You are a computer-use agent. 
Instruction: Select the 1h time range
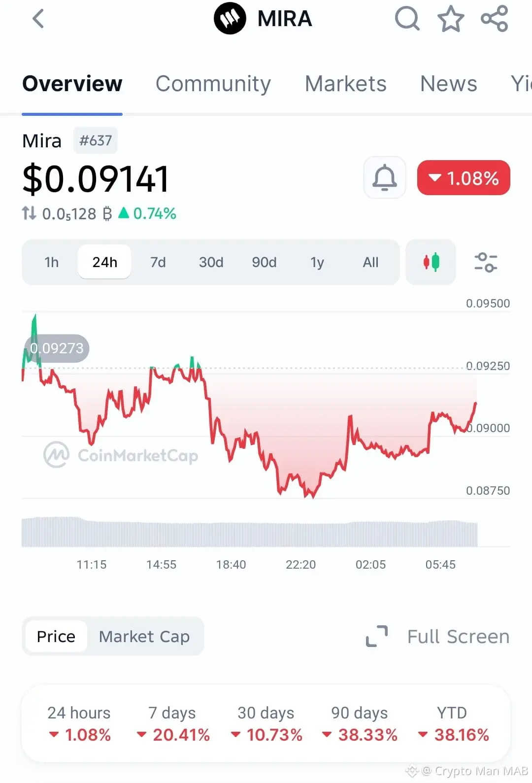[x=52, y=262]
